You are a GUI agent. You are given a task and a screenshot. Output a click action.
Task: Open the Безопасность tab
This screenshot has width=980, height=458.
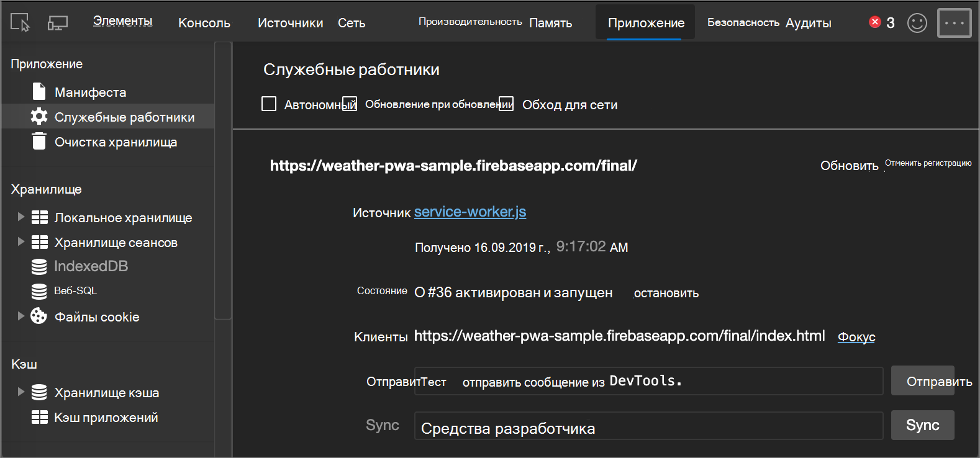(x=743, y=22)
